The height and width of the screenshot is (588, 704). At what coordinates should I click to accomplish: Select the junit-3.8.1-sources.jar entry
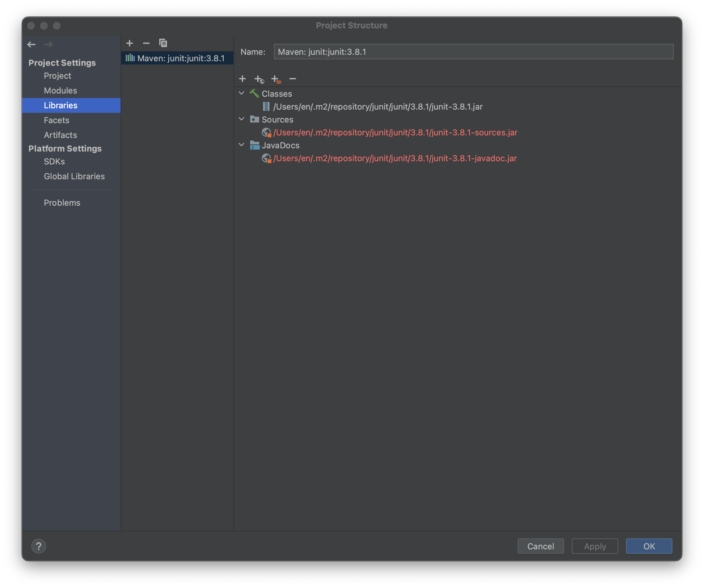pyautogui.click(x=395, y=133)
